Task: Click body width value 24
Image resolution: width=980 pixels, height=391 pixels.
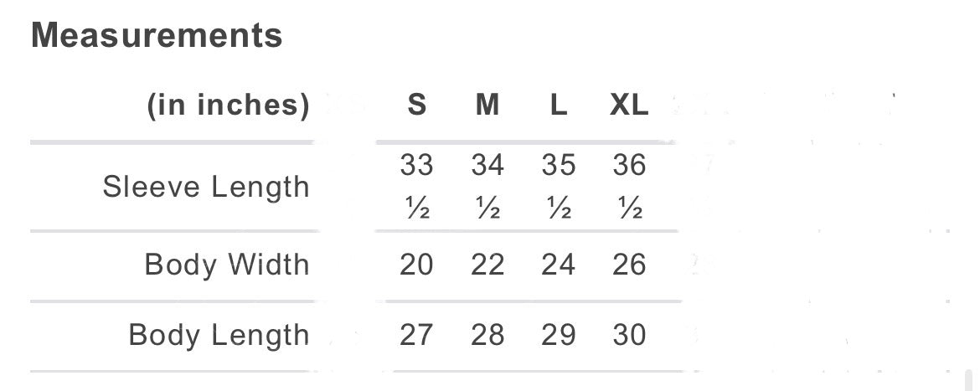Action: [x=559, y=265]
